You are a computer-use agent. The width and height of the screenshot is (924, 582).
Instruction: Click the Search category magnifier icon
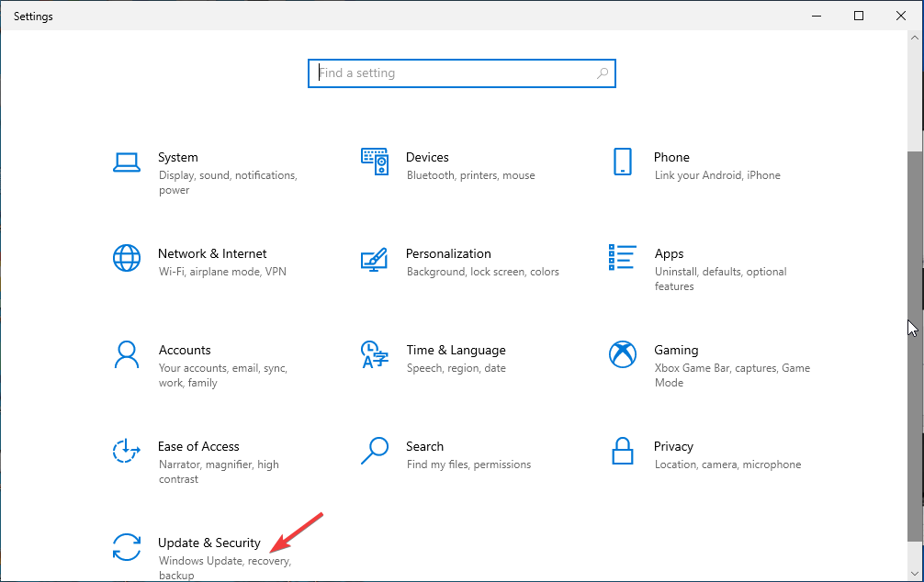tap(375, 451)
